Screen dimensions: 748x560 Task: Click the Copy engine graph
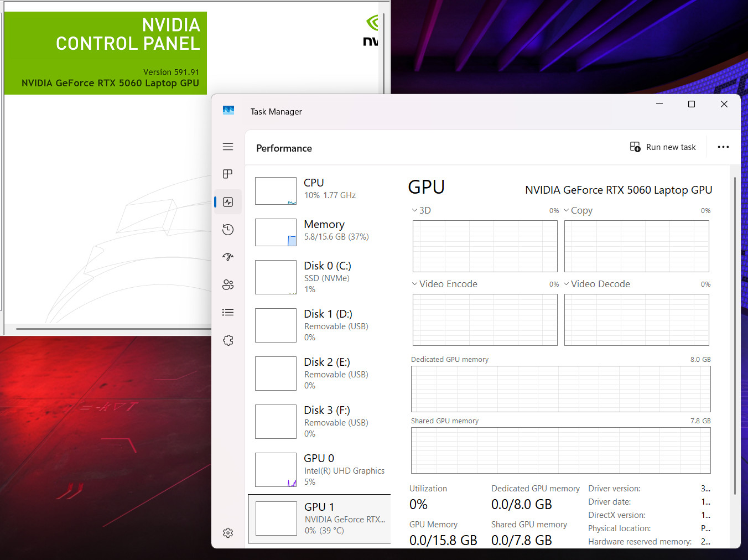[637, 246]
